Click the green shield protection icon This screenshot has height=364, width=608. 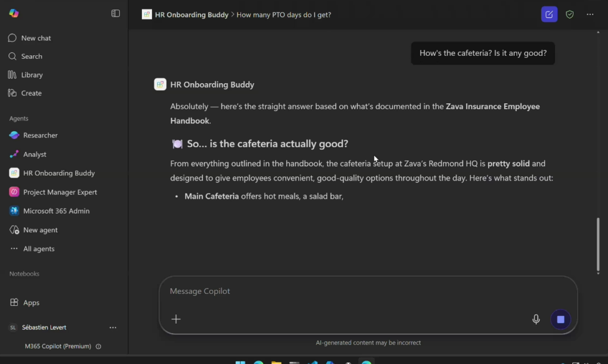tap(570, 14)
